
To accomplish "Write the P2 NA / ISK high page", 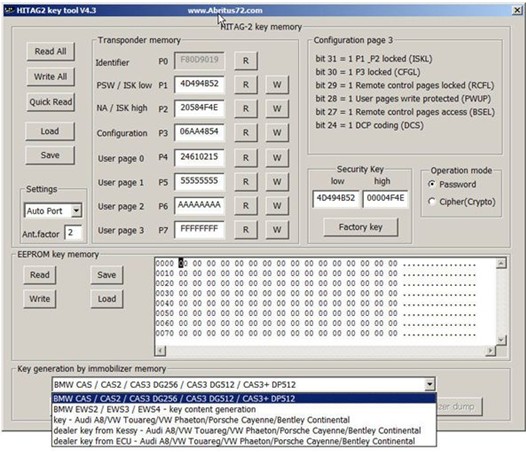I will coord(277,109).
